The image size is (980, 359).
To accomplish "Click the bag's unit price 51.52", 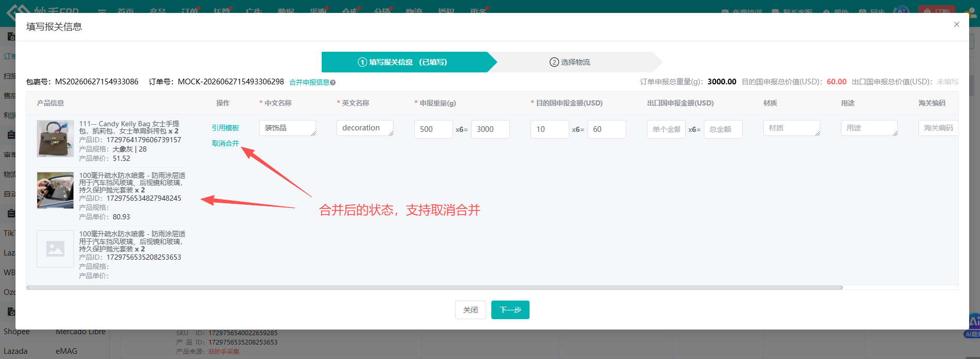I will tap(122, 158).
